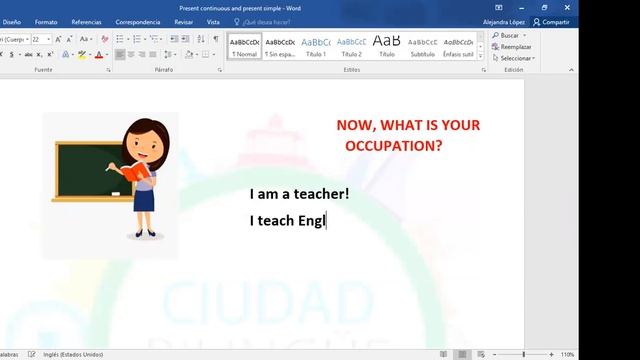
Task: Open highlight color dropdown arrow
Action: 90,55
